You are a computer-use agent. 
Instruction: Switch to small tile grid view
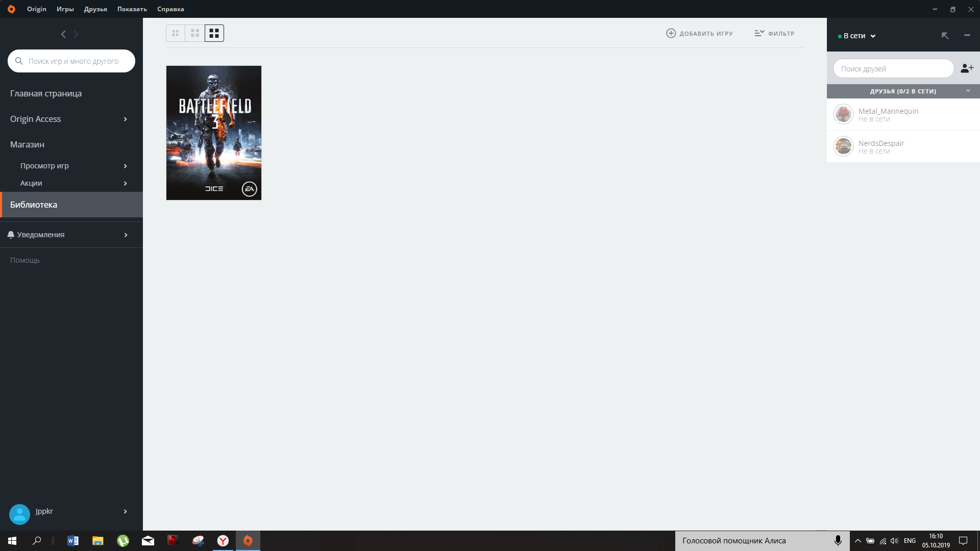(176, 33)
